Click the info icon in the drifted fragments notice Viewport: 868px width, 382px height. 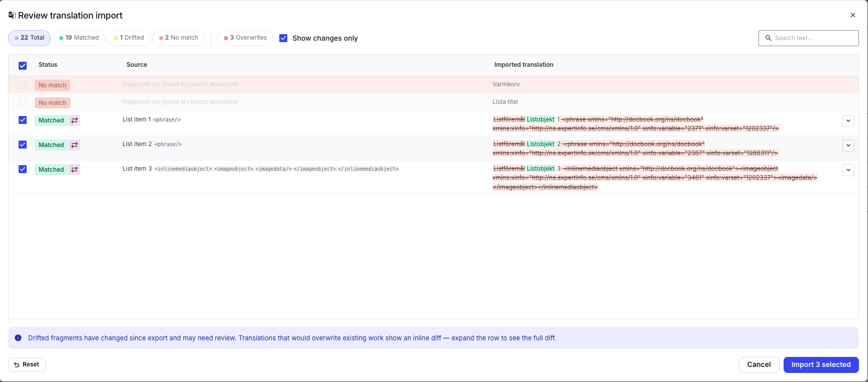(x=18, y=338)
